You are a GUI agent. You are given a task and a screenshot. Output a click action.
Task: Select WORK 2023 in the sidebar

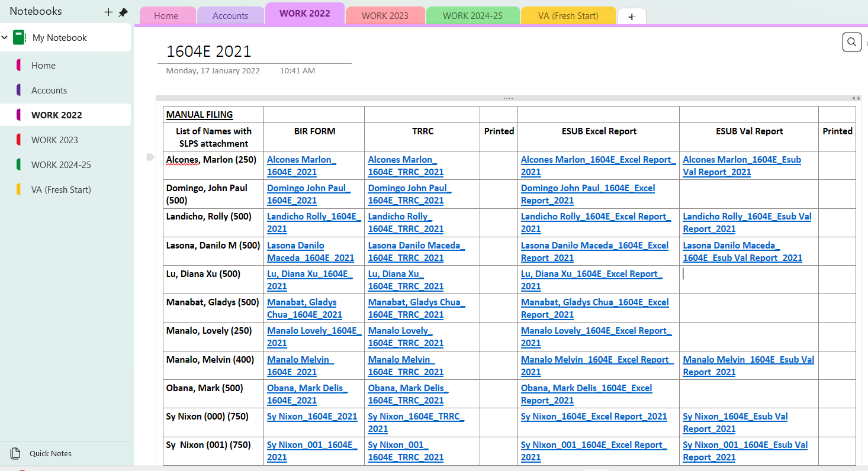(x=65, y=140)
